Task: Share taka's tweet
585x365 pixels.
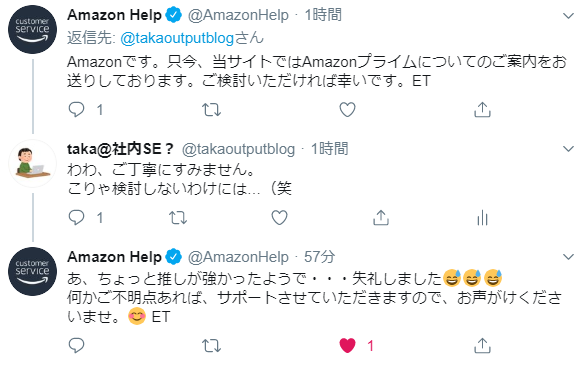Action: pyautogui.click(x=381, y=218)
